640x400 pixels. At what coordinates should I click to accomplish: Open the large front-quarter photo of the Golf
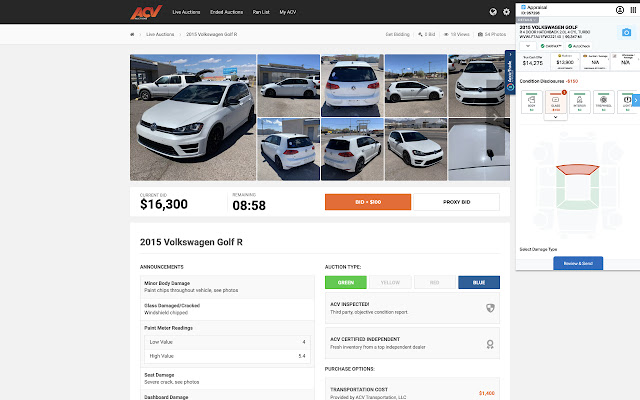pyautogui.click(x=193, y=118)
